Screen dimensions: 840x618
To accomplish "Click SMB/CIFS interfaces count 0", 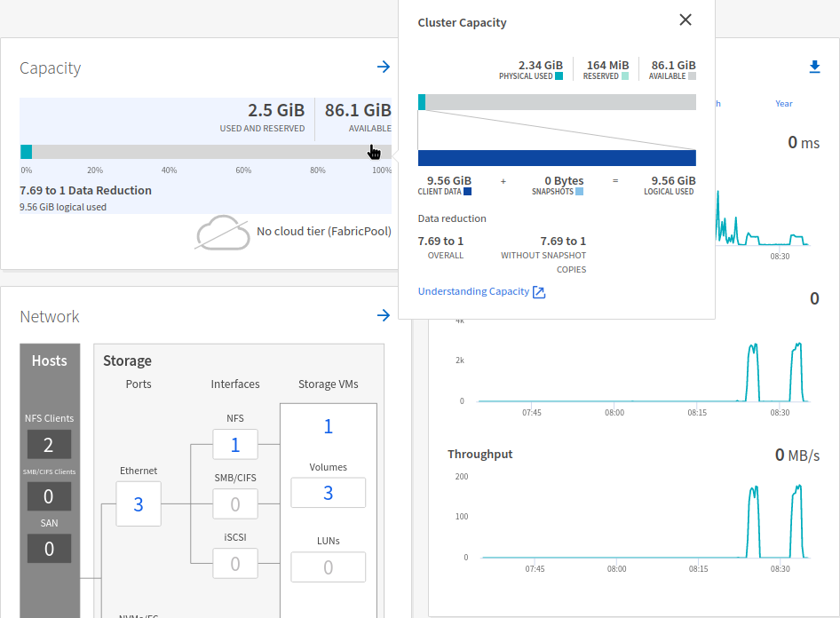I will pyautogui.click(x=235, y=504).
